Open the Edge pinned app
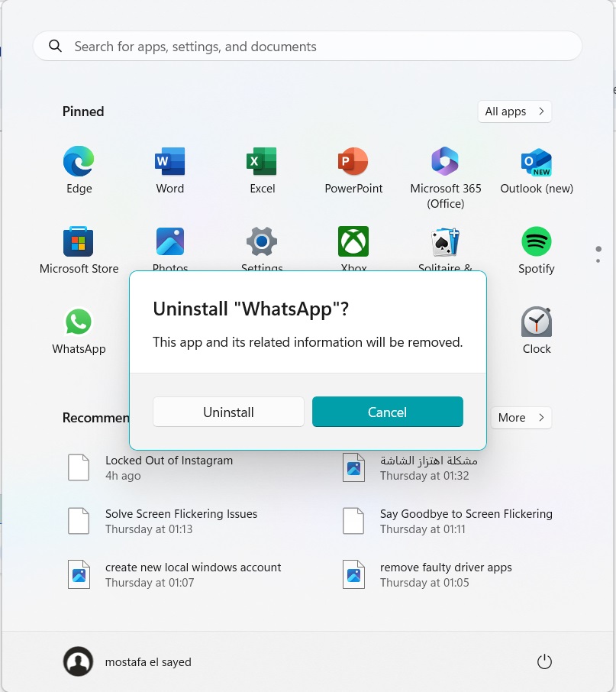Viewport: 616px width, 692px height. tap(79, 161)
